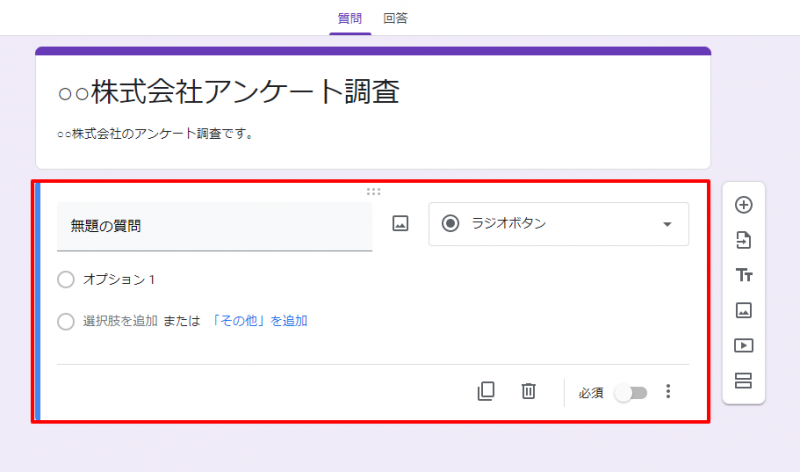Add a new section to form

click(743, 381)
